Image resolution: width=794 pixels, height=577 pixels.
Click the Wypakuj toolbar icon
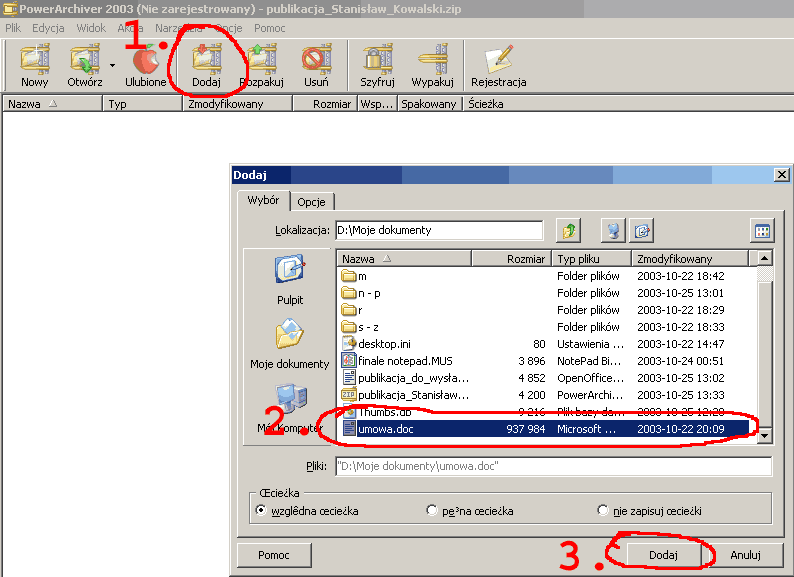pyautogui.click(x=432, y=65)
